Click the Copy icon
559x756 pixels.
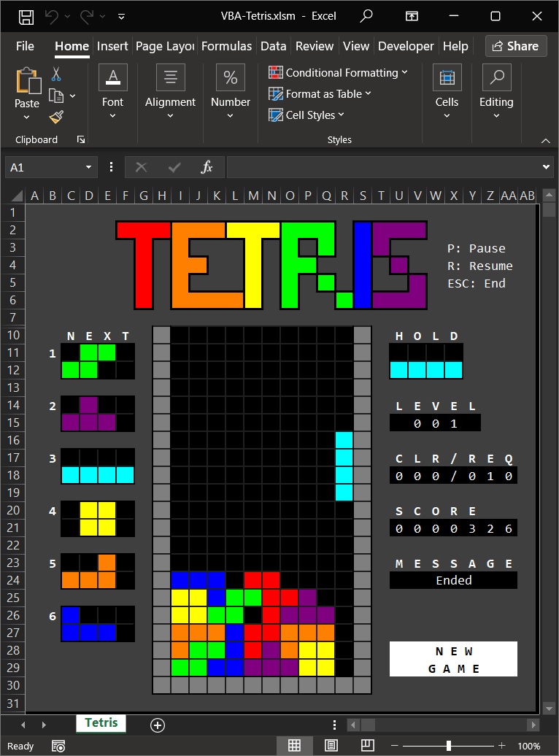[56, 96]
